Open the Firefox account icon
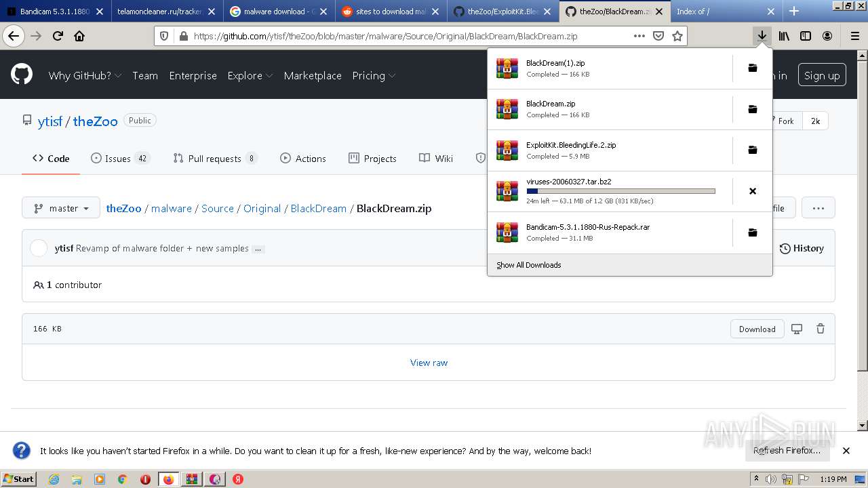This screenshot has width=868, height=488. (827, 36)
